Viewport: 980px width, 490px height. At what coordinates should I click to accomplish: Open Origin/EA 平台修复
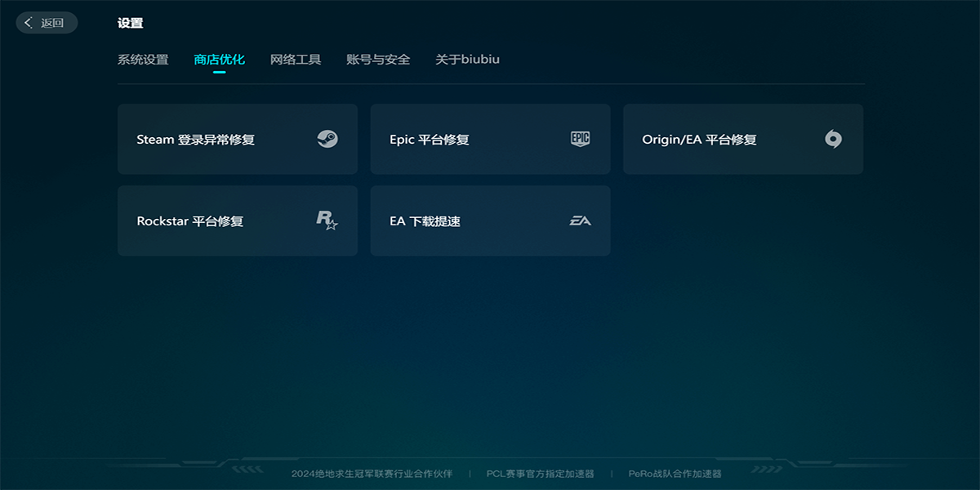click(743, 139)
